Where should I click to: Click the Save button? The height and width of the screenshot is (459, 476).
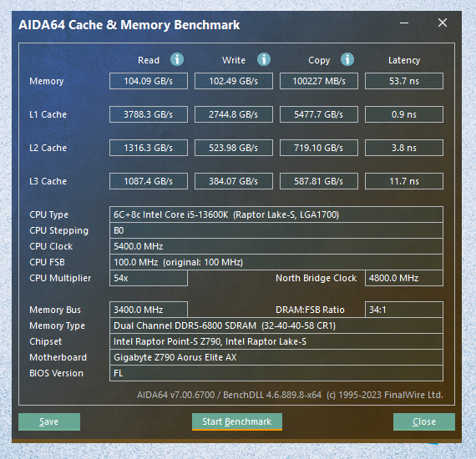tap(49, 421)
